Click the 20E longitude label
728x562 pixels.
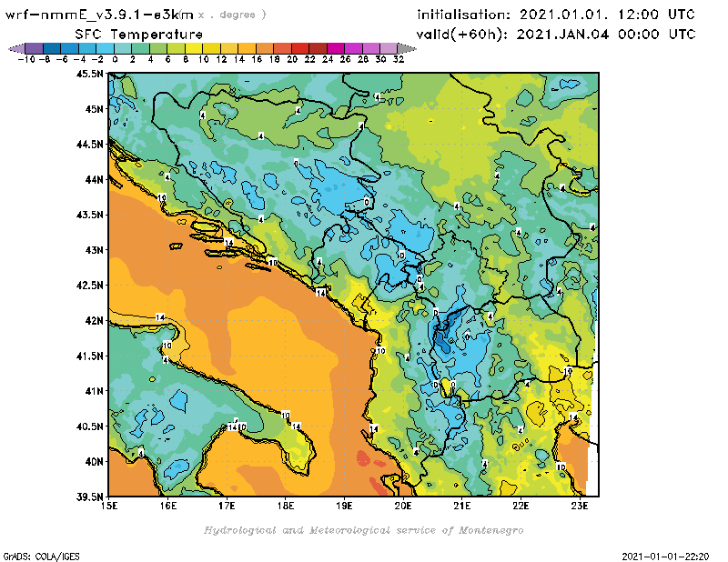point(403,506)
